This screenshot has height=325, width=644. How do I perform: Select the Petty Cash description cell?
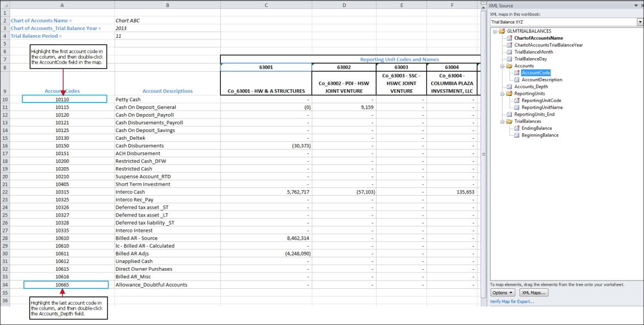[x=168, y=99]
